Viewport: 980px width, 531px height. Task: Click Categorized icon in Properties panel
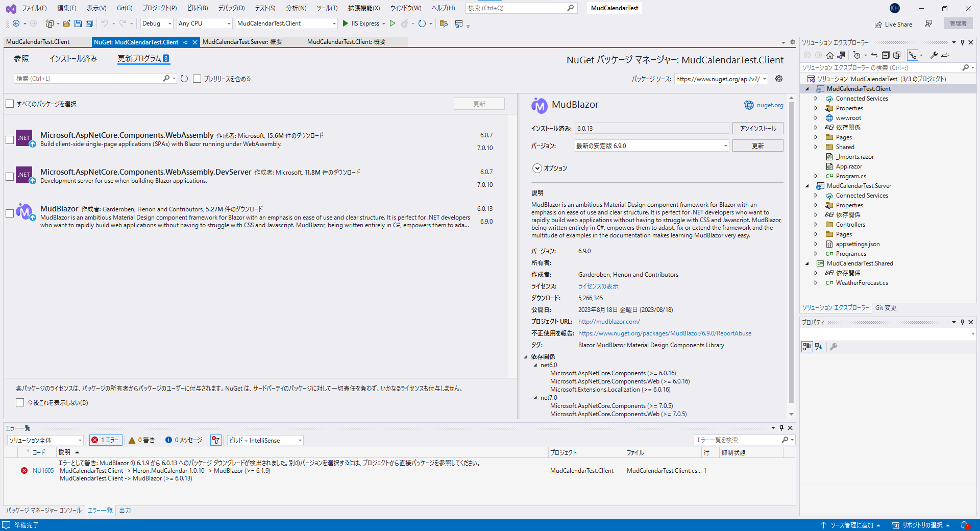807,347
